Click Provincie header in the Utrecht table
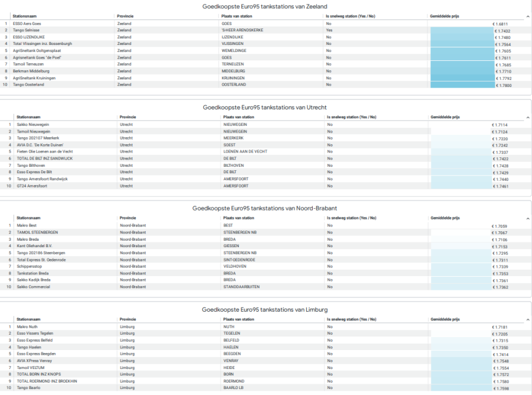 [128, 117]
